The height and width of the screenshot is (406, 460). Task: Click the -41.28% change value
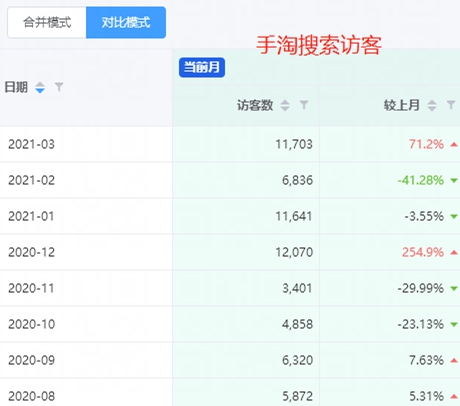[421, 180]
